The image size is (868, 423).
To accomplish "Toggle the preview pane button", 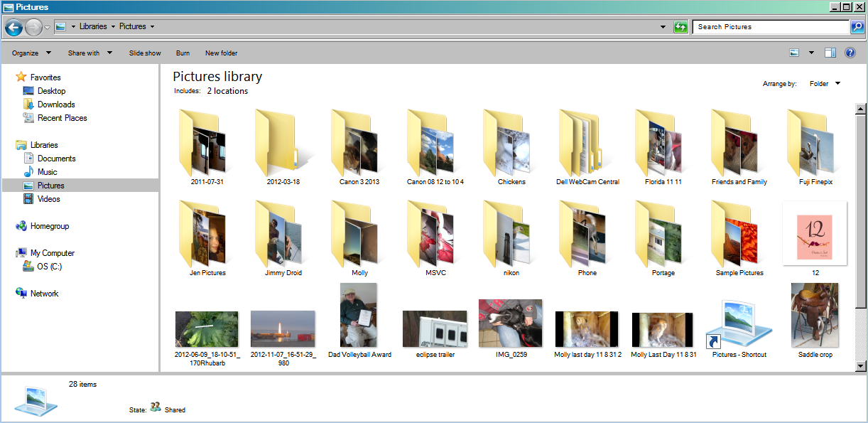I will [830, 53].
